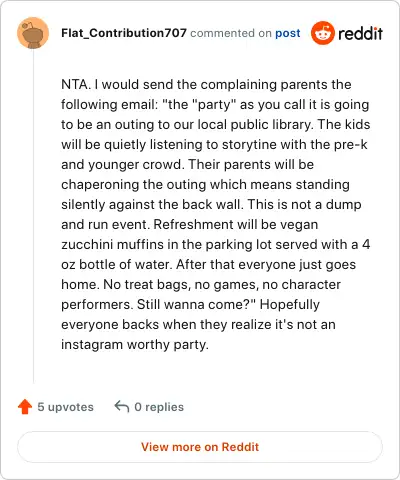400x480 pixels.
Task: Click the orange upvote arrow icon
Action: (25, 407)
